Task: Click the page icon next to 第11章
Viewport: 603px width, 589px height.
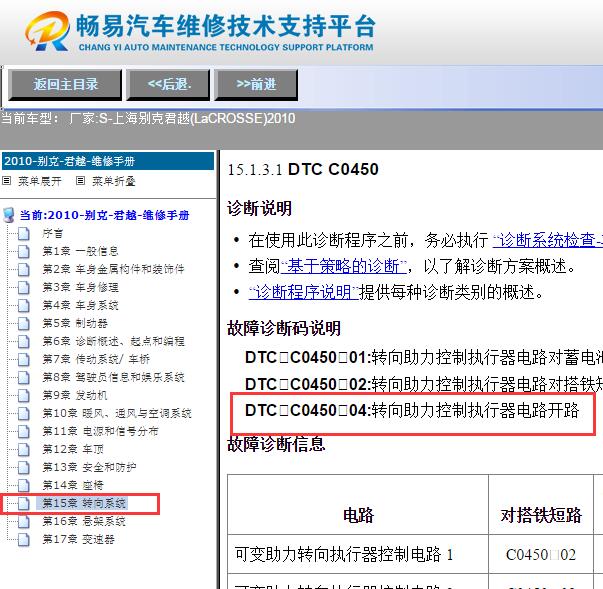Action: (24, 431)
